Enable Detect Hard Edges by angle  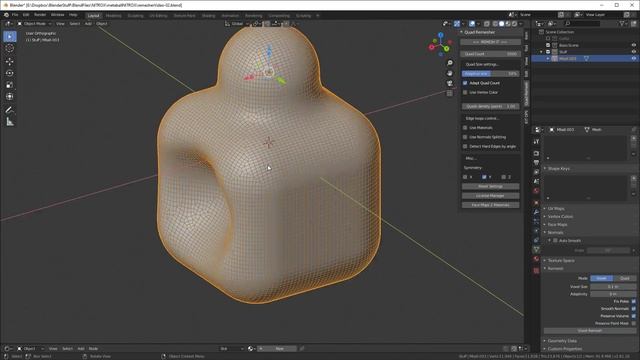point(465,146)
